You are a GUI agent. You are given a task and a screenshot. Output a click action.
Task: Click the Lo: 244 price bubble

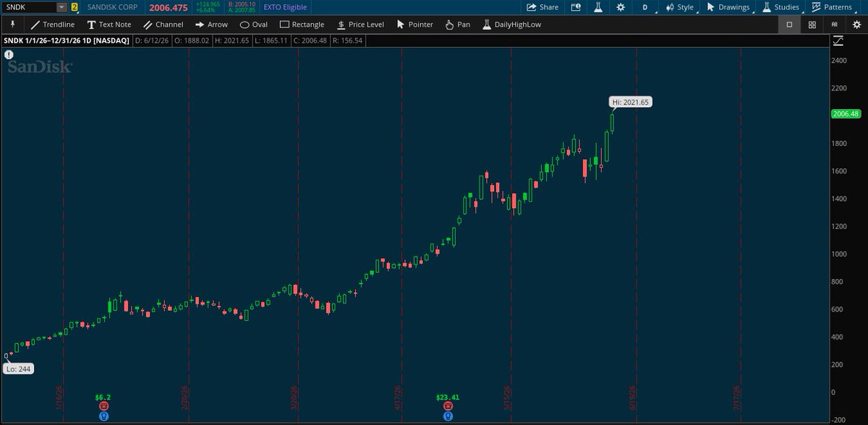(17, 369)
